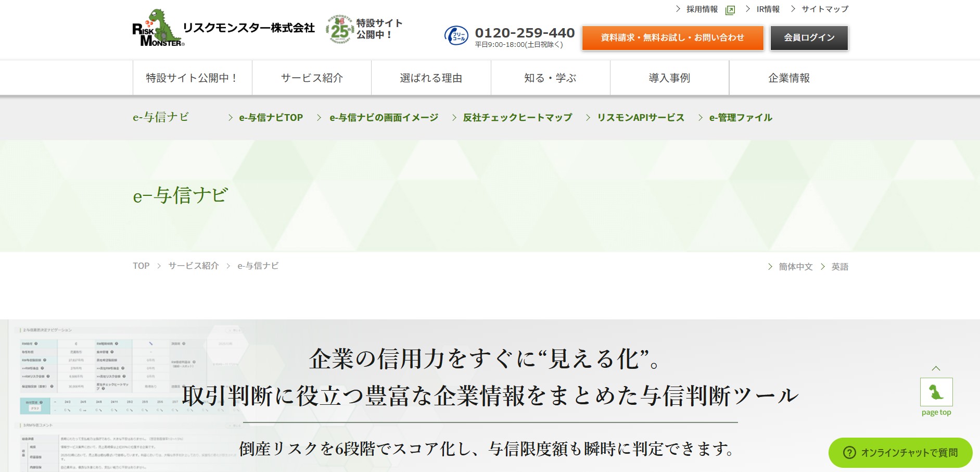Open the IR情報 link
980x472 pixels.
(x=768, y=9)
